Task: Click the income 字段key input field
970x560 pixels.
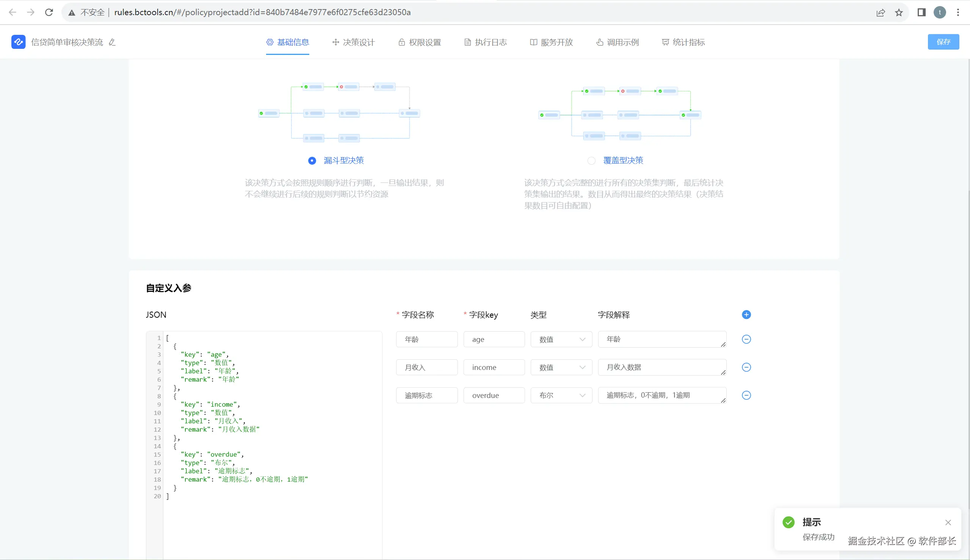Action: coord(494,367)
